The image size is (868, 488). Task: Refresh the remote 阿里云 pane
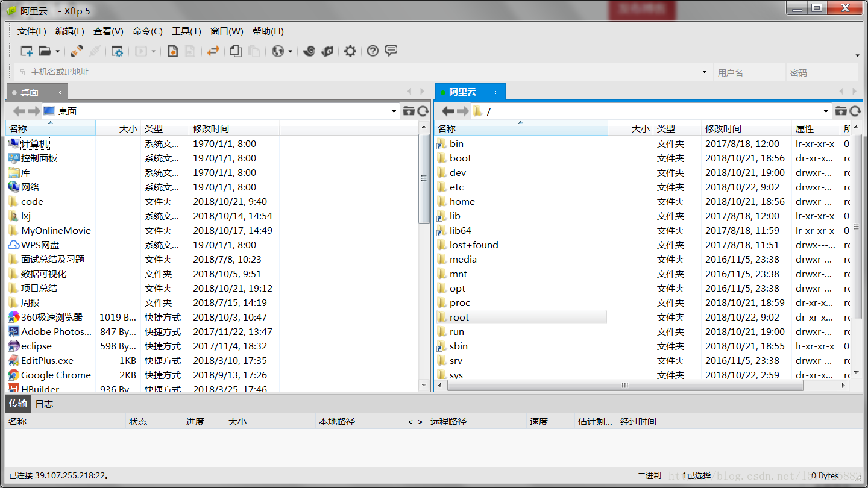(855, 111)
